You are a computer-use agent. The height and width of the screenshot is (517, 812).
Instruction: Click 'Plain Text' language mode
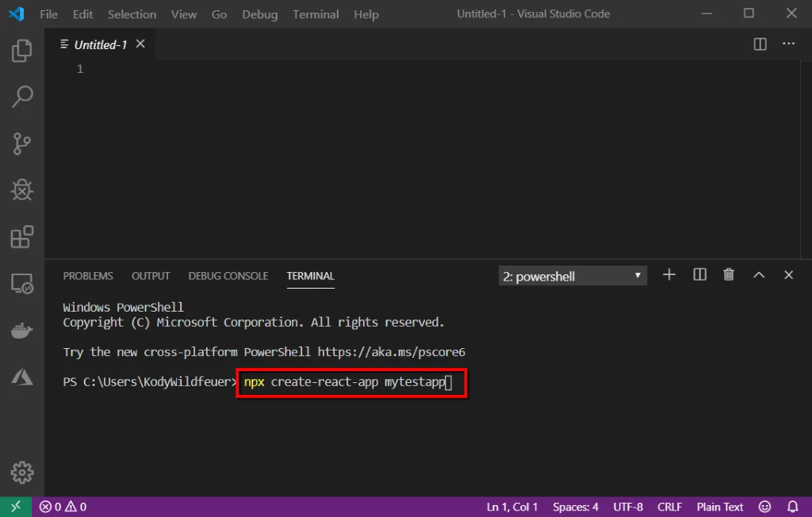720,507
